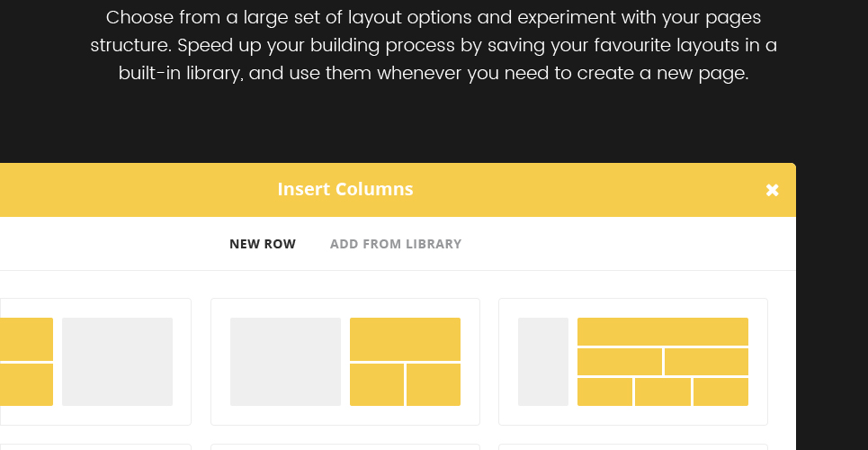This screenshot has height=450, width=868.
Task: Click center of three bottom blocks in third layout
Action: click(663, 391)
